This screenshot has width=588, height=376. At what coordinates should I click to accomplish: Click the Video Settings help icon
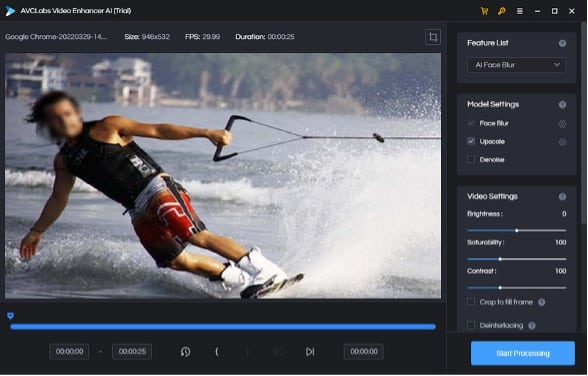tap(562, 196)
